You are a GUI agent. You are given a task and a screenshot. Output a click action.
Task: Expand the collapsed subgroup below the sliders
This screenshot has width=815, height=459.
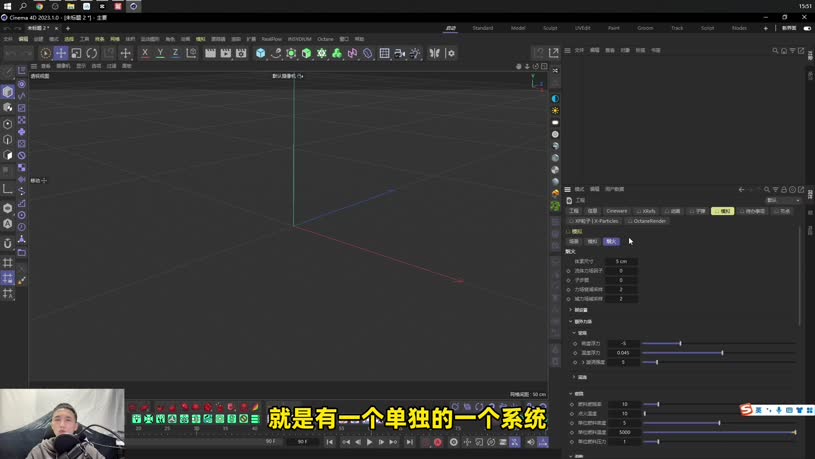pos(574,377)
